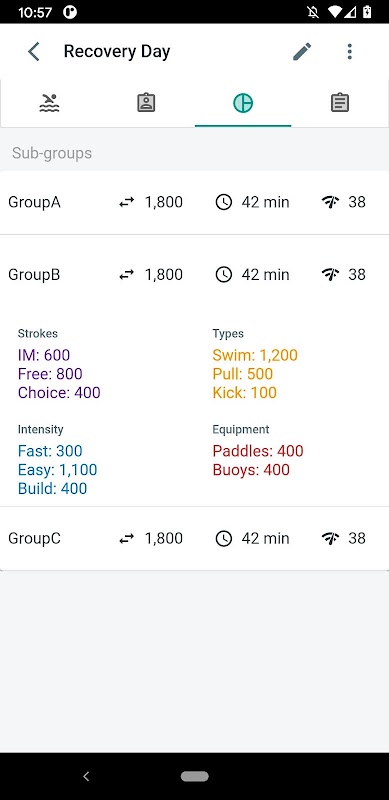The image size is (389, 800).
Task: Click the GroupA intensity gauge icon
Action: click(x=330, y=203)
